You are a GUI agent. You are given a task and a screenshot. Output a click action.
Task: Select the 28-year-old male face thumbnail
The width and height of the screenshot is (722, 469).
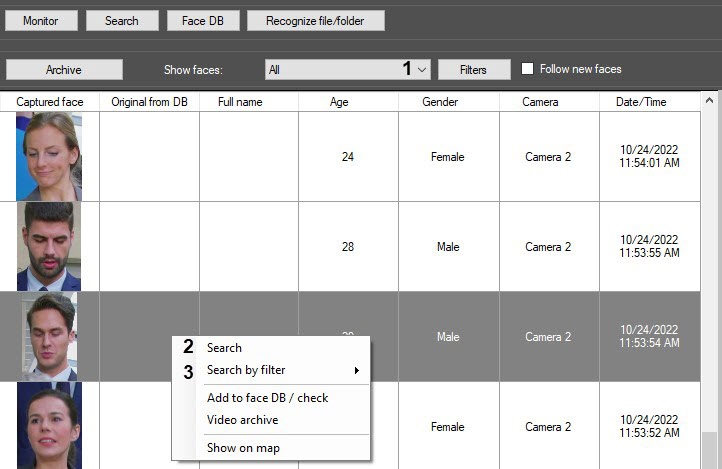tap(49, 246)
